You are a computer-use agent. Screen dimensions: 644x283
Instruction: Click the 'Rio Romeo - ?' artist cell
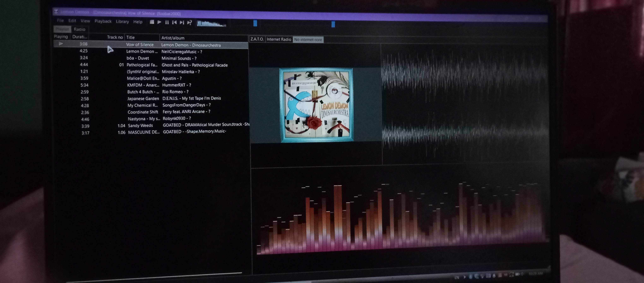176,92
